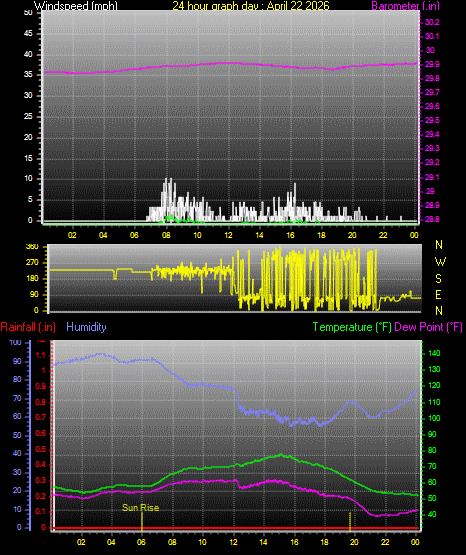The height and width of the screenshot is (555, 466).
Task: Click windspeed axis value 45
Action: pyautogui.click(x=28, y=34)
